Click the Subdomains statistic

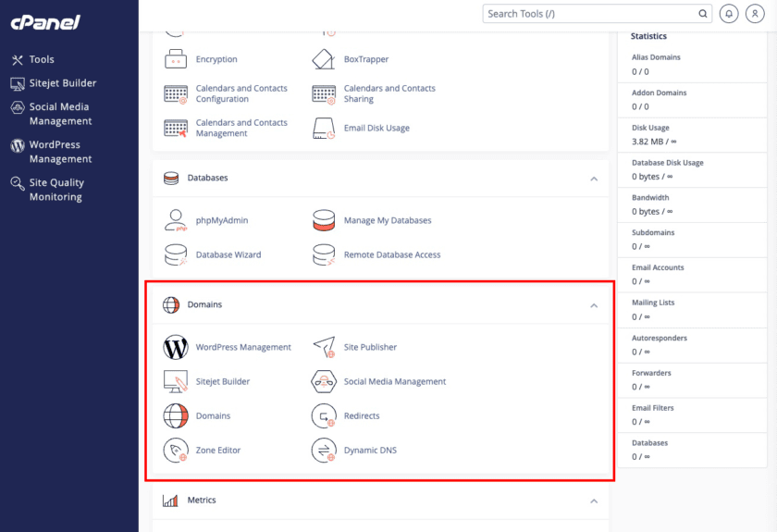(x=692, y=240)
